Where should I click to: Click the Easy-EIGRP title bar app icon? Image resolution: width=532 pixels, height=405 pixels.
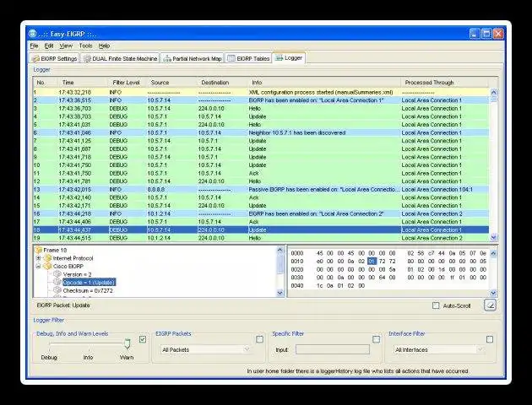point(33,34)
